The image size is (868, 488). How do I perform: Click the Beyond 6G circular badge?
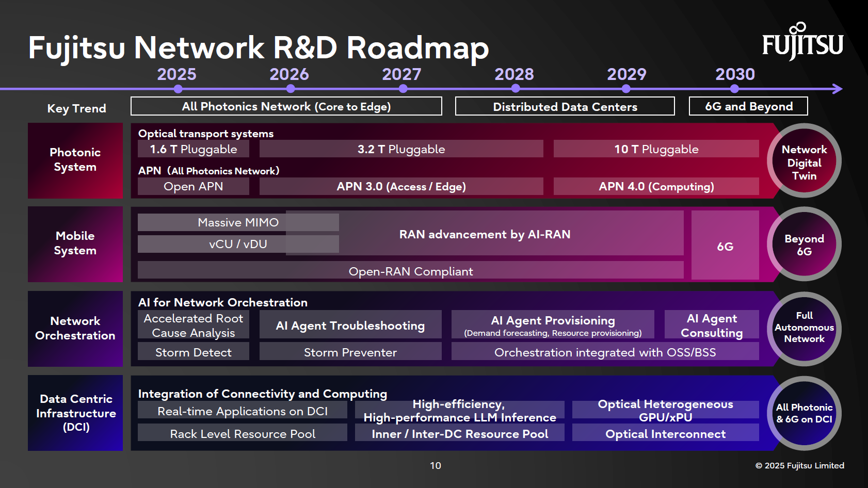803,244
